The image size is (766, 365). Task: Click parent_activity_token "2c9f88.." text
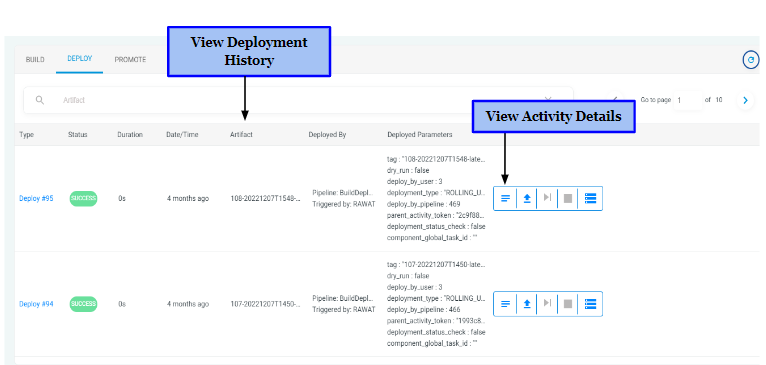pos(436,215)
